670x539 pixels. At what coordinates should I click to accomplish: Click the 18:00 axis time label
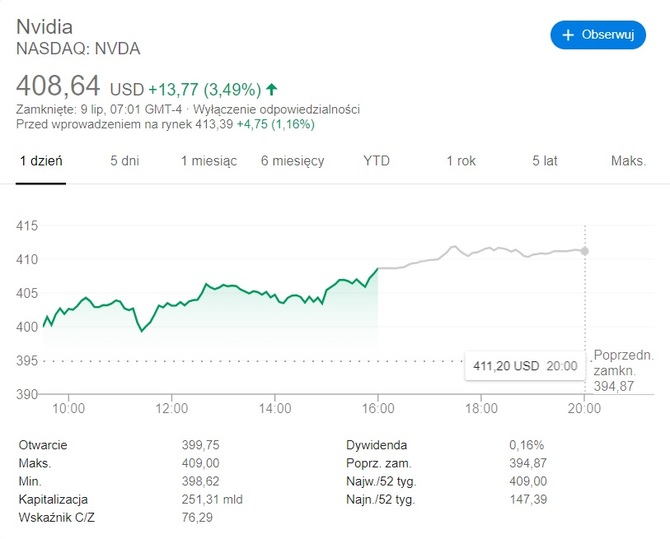[x=482, y=408]
